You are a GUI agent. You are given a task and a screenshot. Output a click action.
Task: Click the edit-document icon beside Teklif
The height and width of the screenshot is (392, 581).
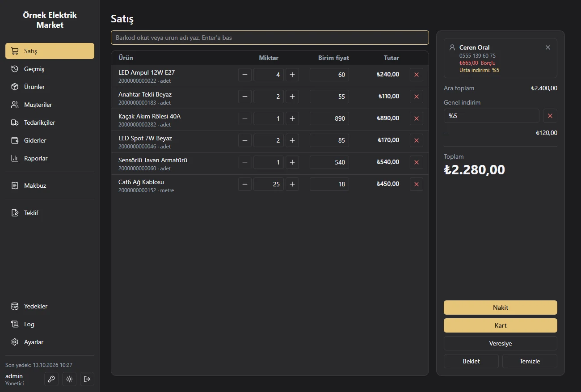point(15,213)
